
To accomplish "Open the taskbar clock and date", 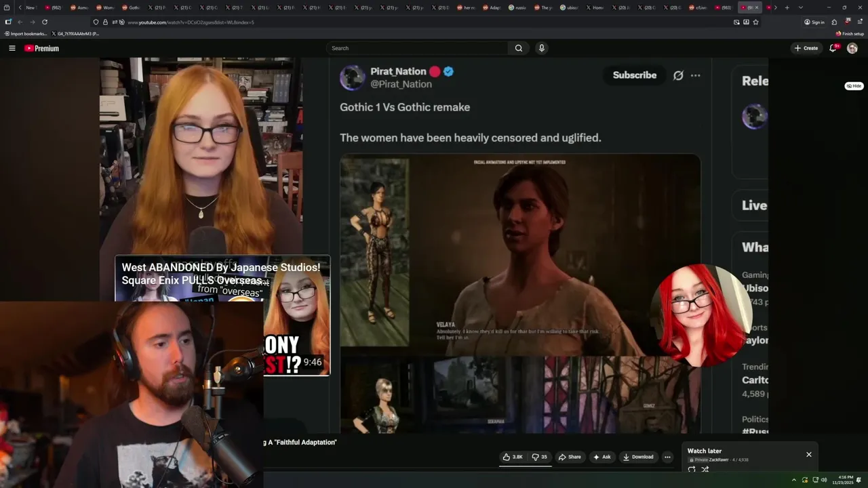I will 844,480.
